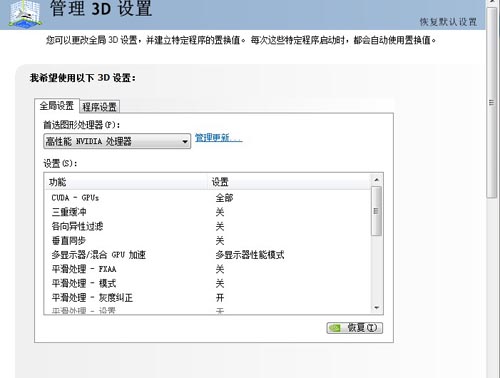Click the main window scrollbar thumb
This screenshot has height=378, width=500.
(x=492, y=103)
